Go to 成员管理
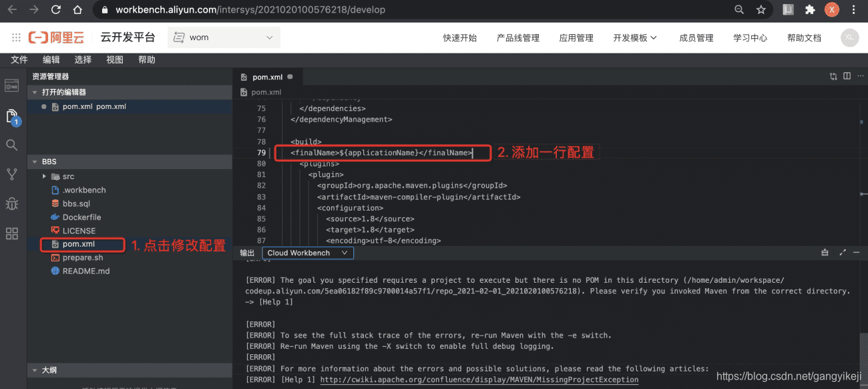The image size is (868, 389). (x=696, y=38)
